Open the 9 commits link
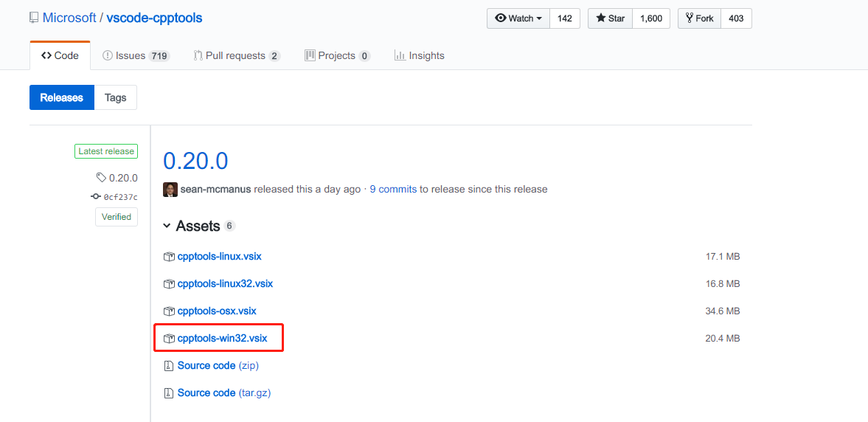The height and width of the screenshot is (422, 868). 393,190
